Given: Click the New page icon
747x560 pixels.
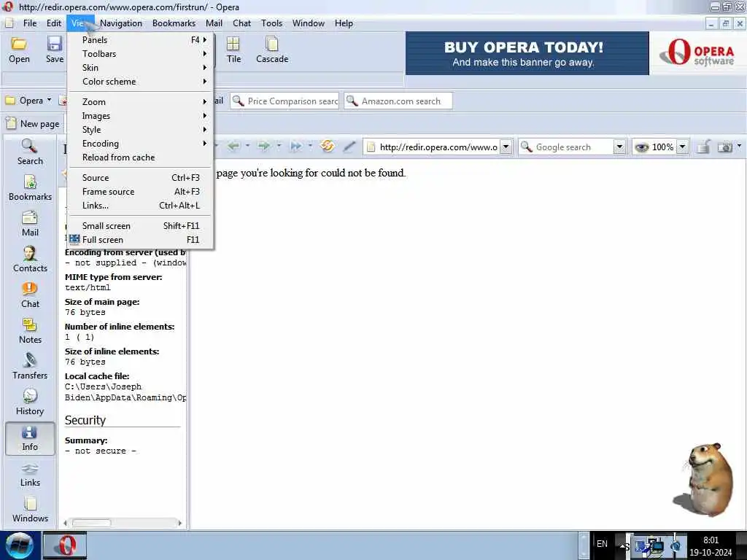Looking at the screenshot, I should (12, 123).
